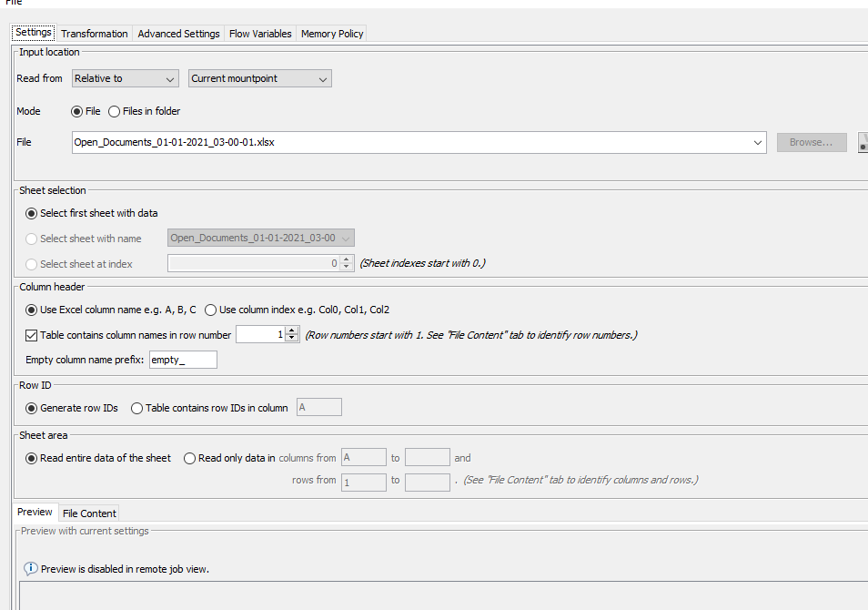Select the File mode radio button
Image resolution: width=868 pixels, height=610 pixels.
(x=77, y=111)
